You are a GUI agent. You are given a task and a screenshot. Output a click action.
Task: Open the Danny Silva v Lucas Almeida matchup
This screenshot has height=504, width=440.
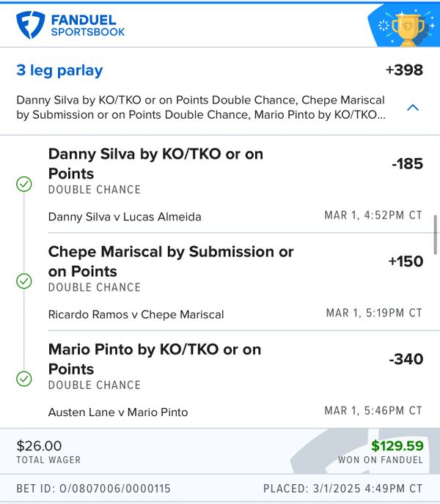point(125,217)
